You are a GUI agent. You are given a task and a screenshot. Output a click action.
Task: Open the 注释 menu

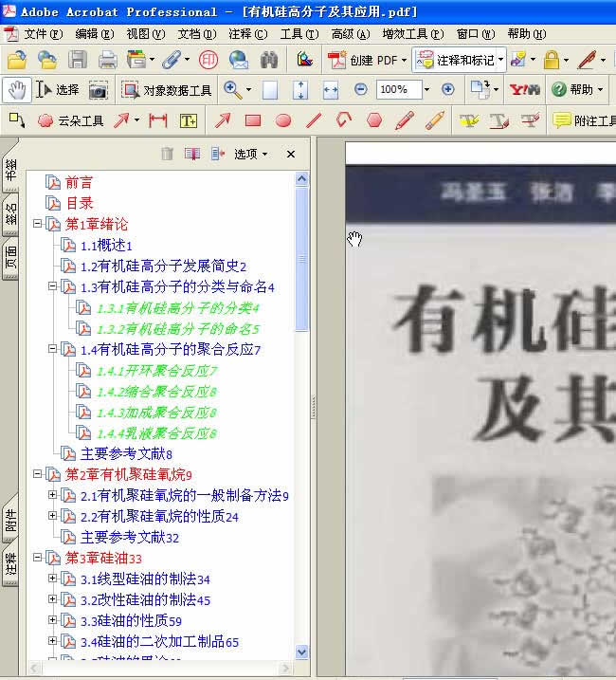point(248,34)
